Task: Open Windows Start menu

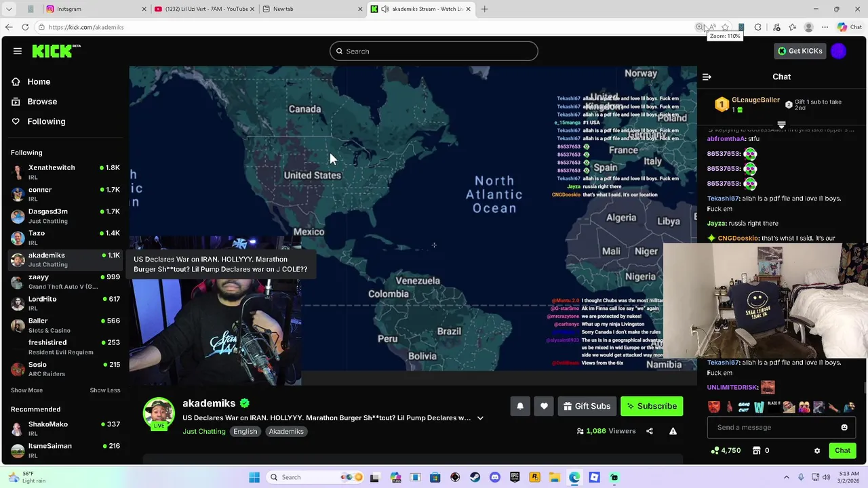Action: click(254, 477)
